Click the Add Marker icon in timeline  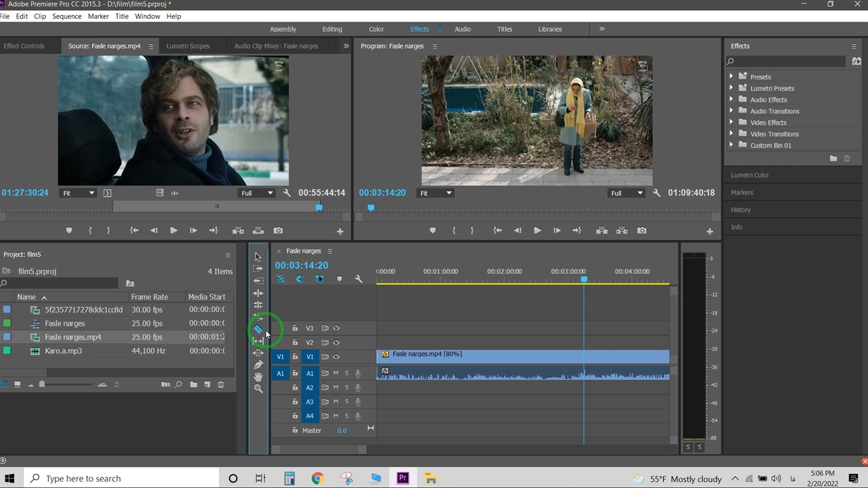(340, 279)
